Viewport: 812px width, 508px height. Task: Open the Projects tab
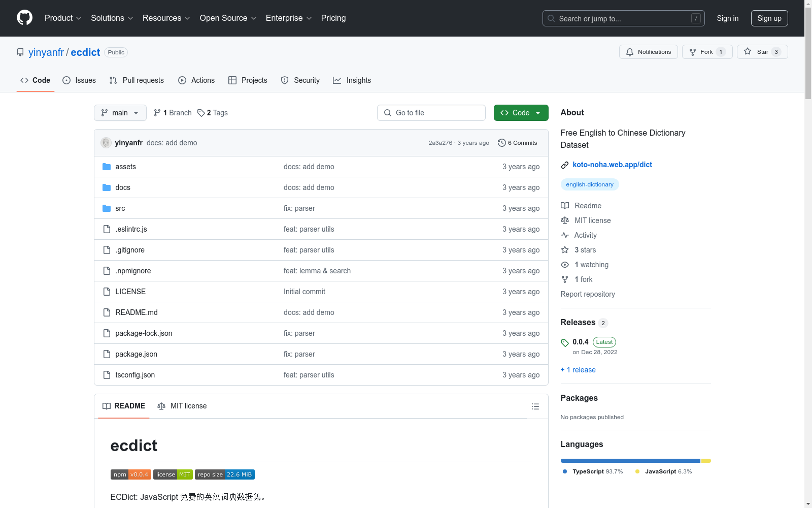click(248, 80)
